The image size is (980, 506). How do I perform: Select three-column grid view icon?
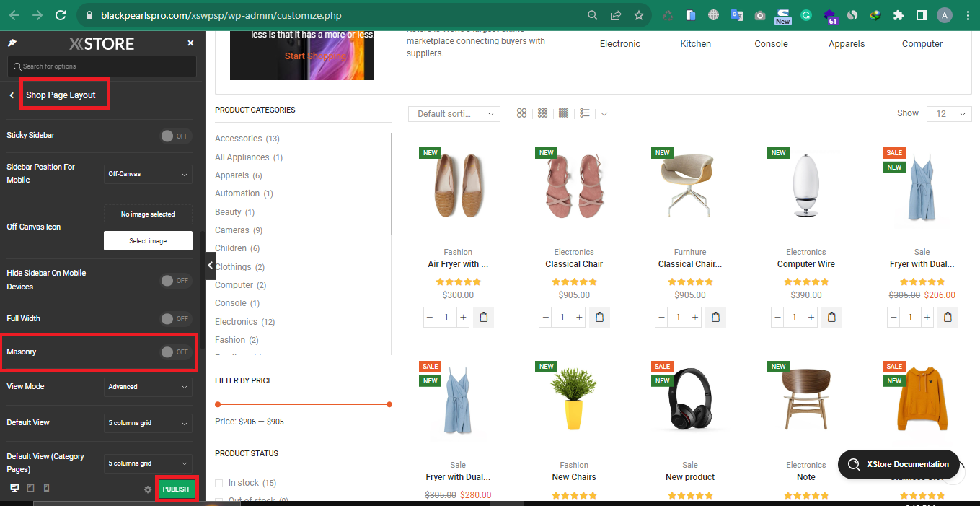pos(543,113)
